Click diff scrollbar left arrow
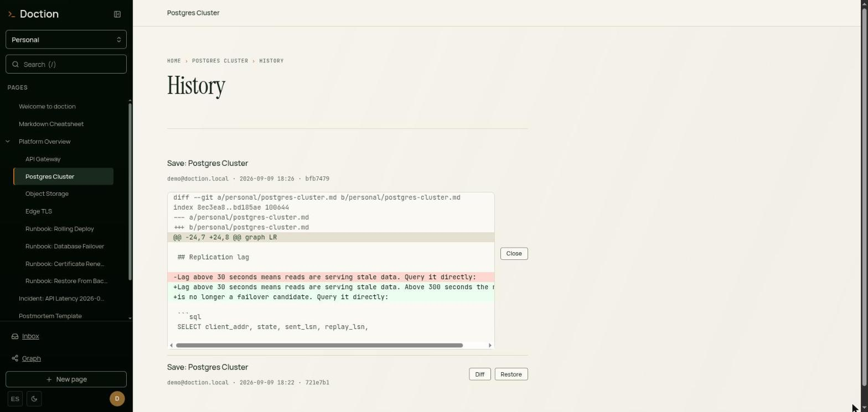Screen dimensions: 868x412 click(171, 345)
